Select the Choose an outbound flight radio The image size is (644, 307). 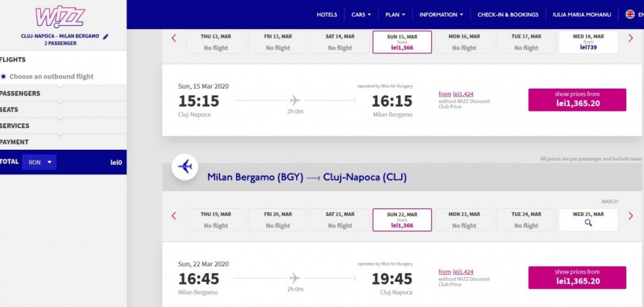point(4,76)
